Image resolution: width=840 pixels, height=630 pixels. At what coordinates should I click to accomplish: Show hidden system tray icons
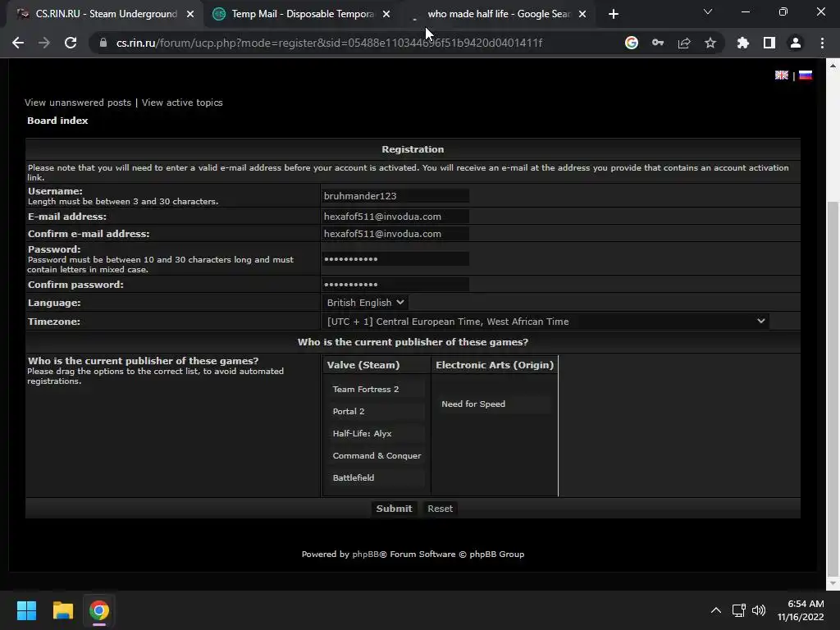pos(715,610)
